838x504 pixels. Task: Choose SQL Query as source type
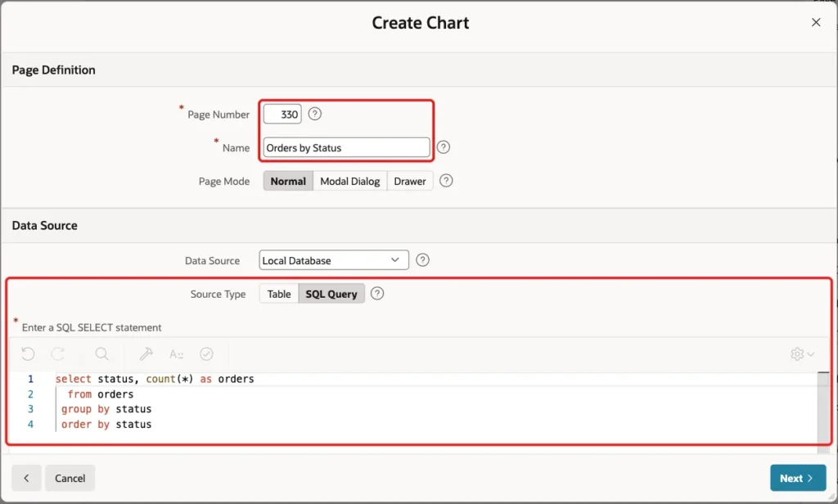coord(331,294)
